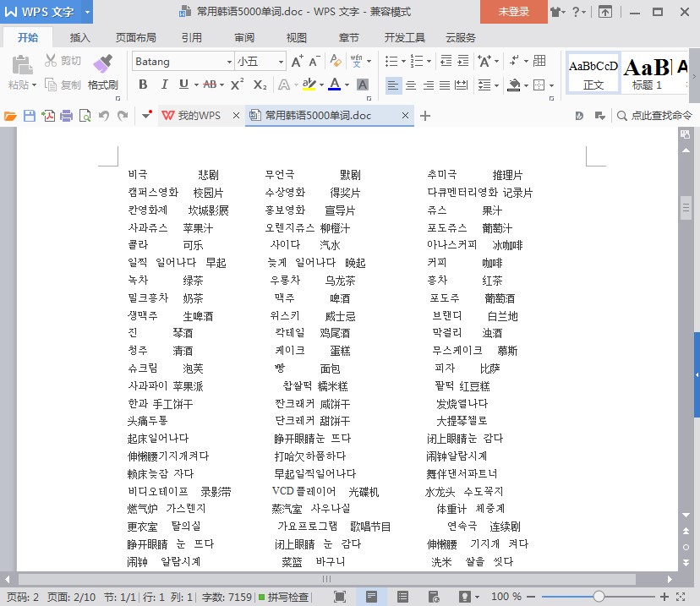The width and height of the screenshot is (700, 606).
Task: Click the Cut scissors button
Action: click(x=63, y=60)
